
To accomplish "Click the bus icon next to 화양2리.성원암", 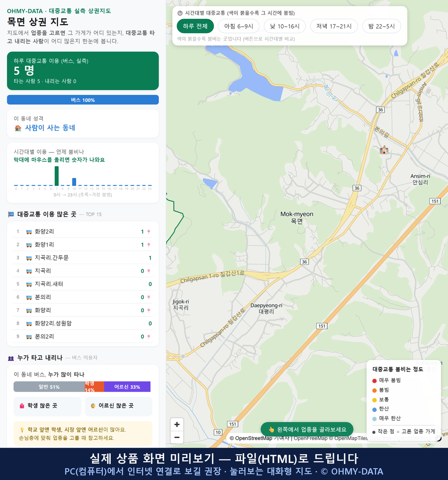I will 29,323.
